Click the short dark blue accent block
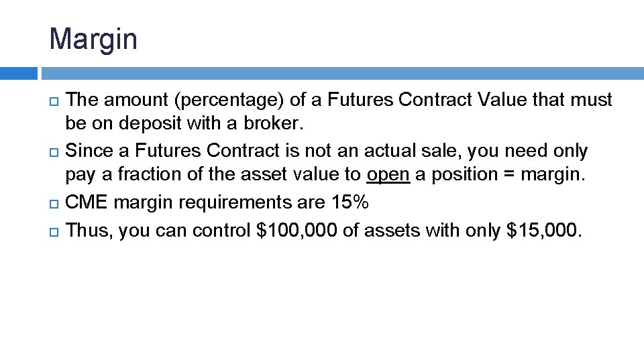 pos(19,74)
